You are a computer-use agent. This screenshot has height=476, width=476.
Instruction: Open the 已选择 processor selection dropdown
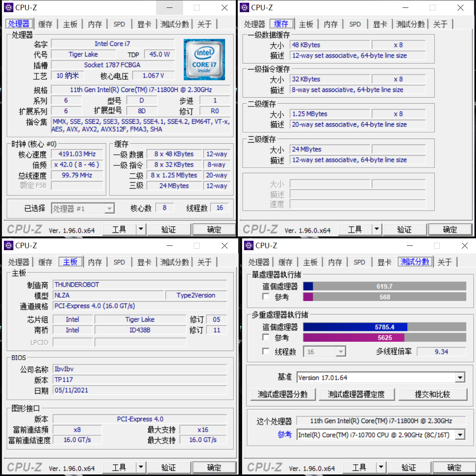click(x=110, y=208)
